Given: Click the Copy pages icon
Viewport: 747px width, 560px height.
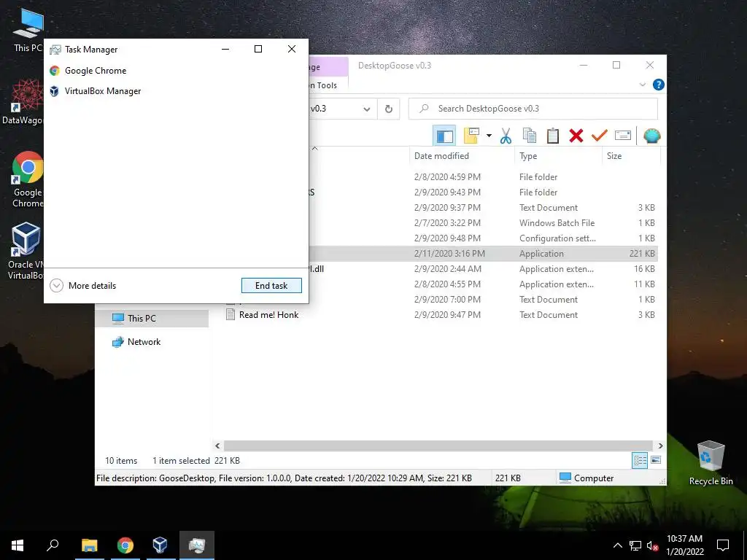Looking at the screenshot, I should [x=530, y=136].
